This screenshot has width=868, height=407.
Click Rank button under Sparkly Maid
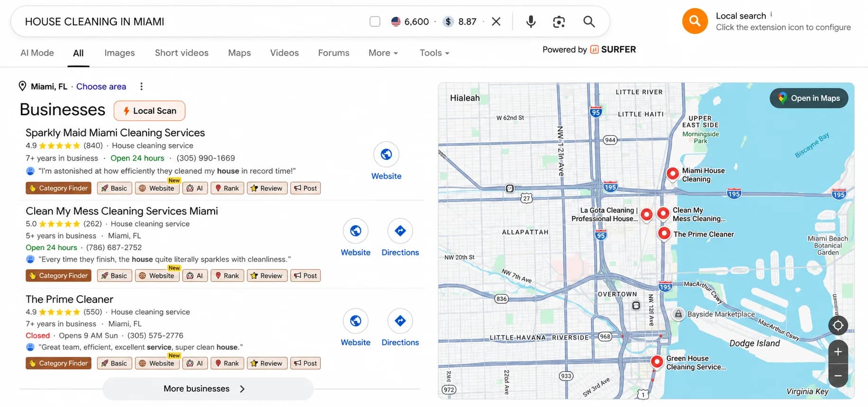coord(227,188)
